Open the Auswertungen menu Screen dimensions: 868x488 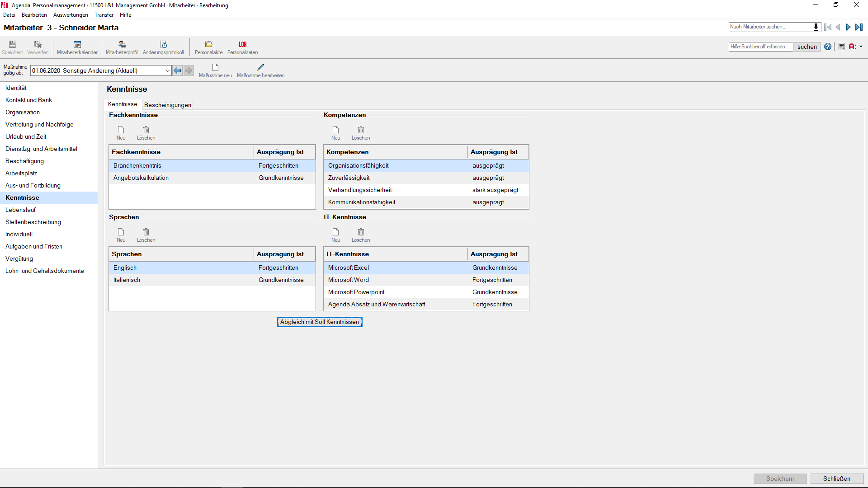71,15
